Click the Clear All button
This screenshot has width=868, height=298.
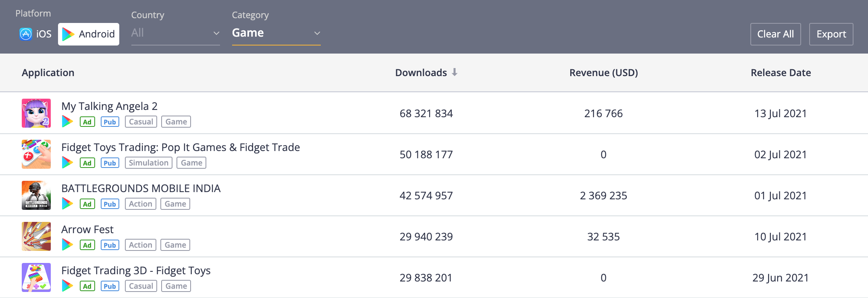point(775,34)
